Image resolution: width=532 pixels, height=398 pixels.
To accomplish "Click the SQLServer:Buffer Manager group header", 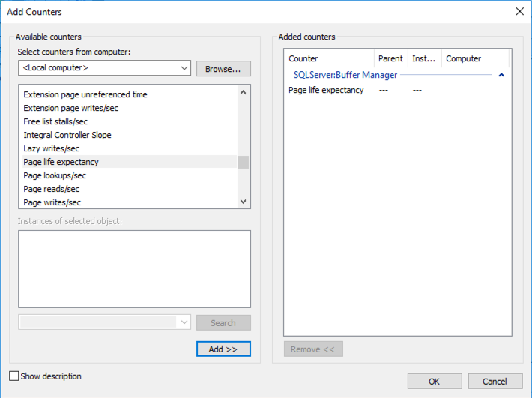I will pyautogui.click(x=345, y=75).
